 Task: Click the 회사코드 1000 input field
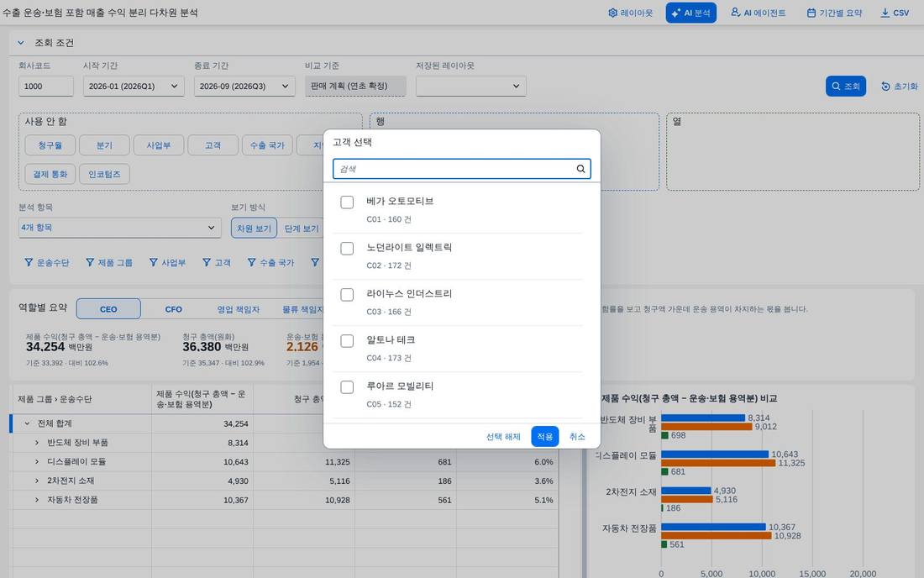pyautogui.click(x=46, y=86)
